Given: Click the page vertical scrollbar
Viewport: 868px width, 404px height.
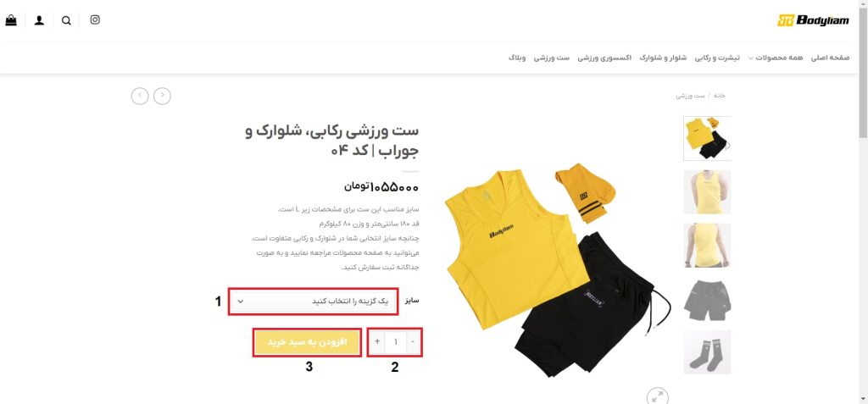Looking at the screenshot, I should tap(863, 202).
